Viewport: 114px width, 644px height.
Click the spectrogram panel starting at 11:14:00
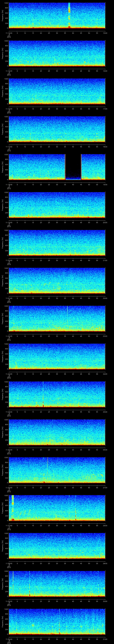[x=57, y=16]
